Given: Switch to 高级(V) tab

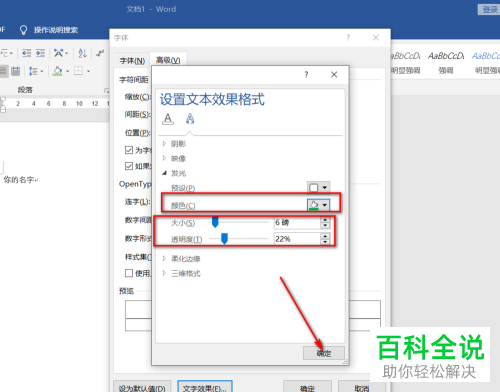Looking at the screenshot, I should pos(168,60).
